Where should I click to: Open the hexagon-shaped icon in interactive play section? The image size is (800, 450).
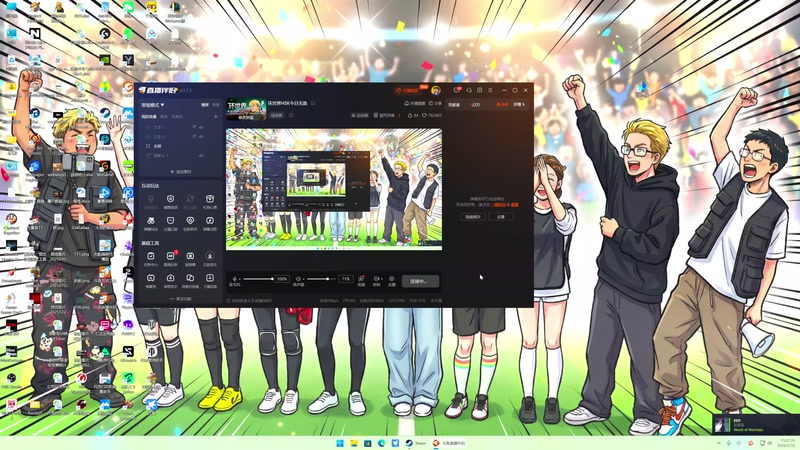click(x=170, y=198)
